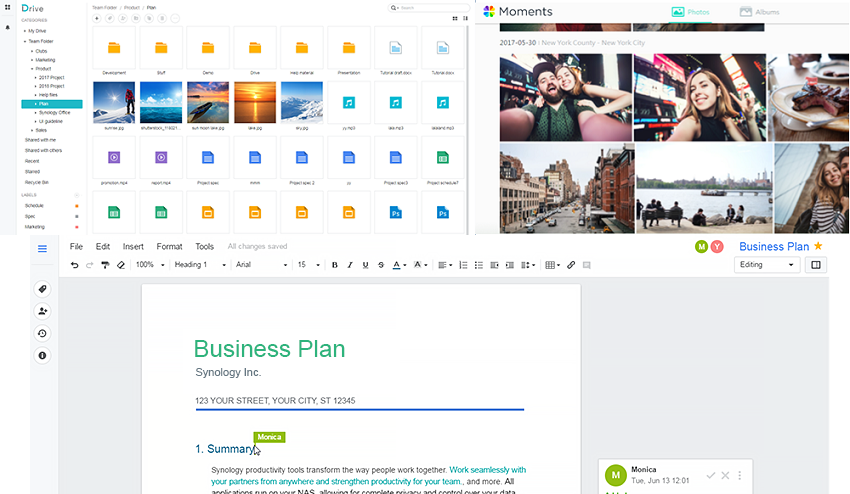The width and height of the screenshot is (850, 494).
Task: Open more options on Monica's comment
Action: [740, 476]
